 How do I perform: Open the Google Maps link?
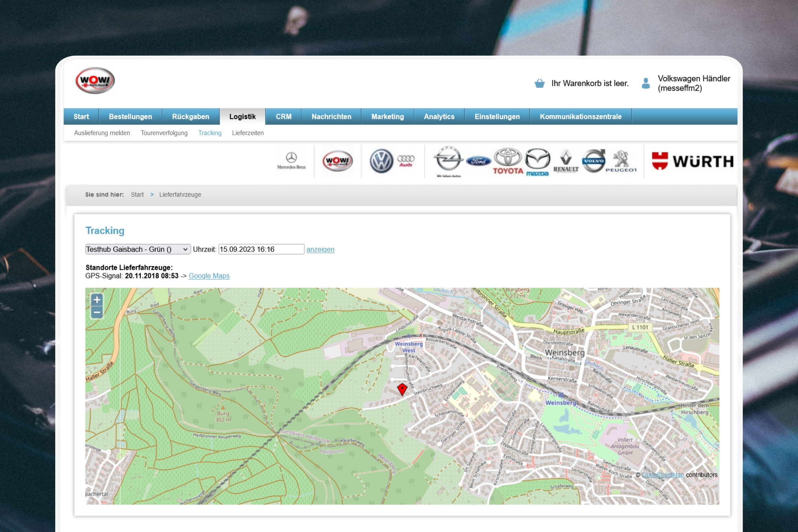209,276
